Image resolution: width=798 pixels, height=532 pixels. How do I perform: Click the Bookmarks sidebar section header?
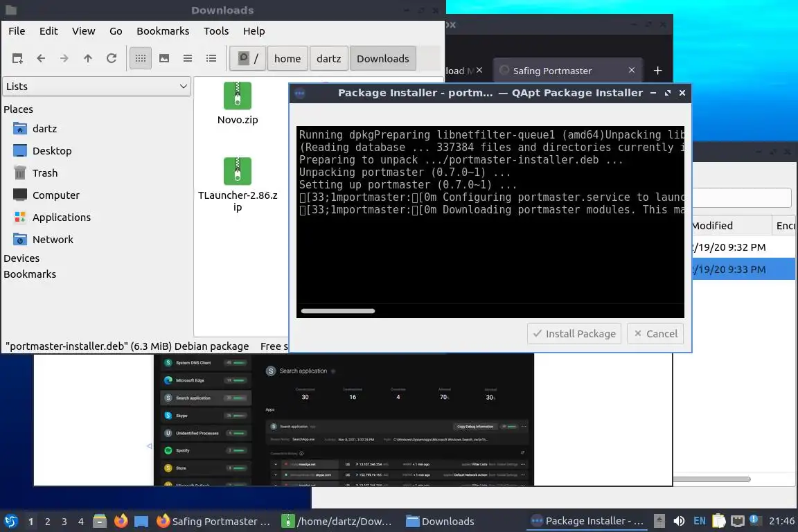(30, 274)
